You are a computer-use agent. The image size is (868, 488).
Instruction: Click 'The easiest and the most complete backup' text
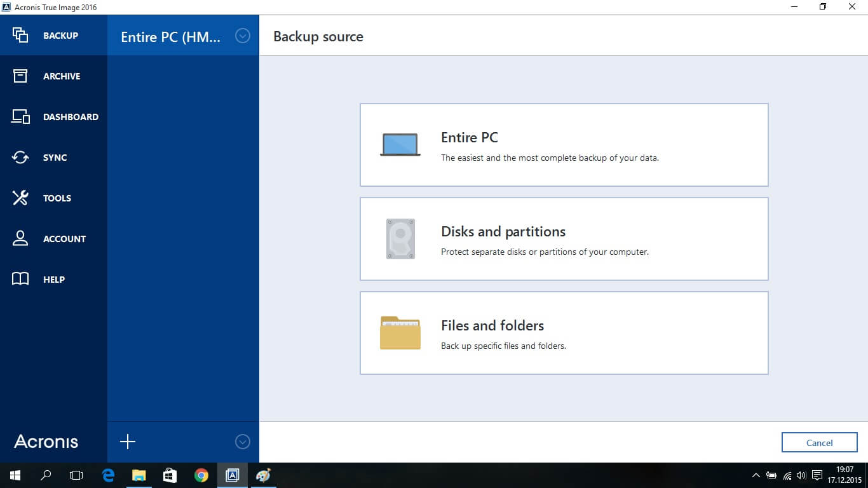550,158
